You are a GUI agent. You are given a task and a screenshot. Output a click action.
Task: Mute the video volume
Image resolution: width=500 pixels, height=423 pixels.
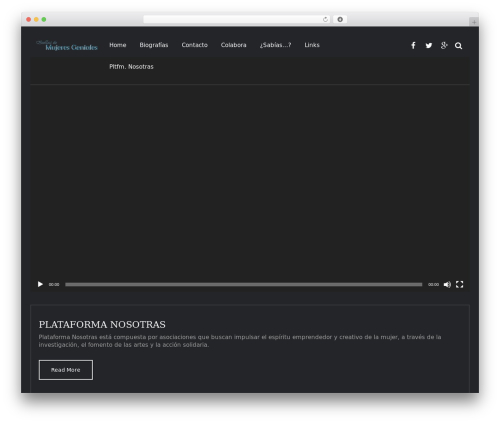447,284
